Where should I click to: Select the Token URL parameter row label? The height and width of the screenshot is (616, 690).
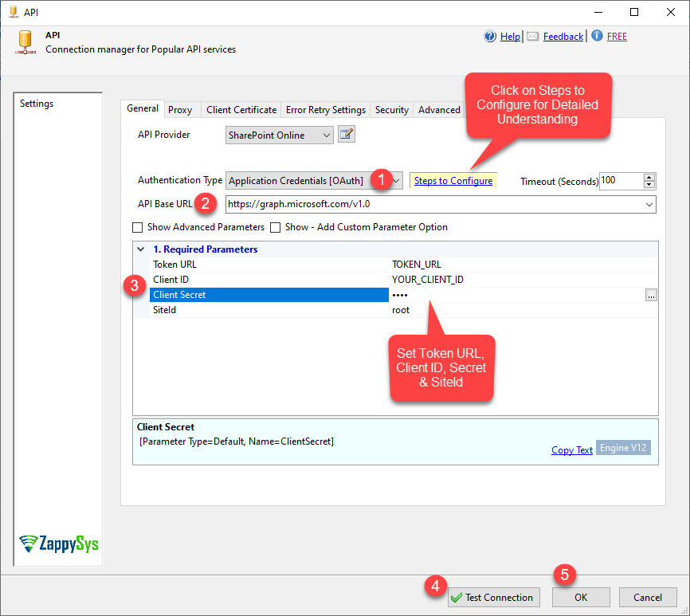click(x=269, y=265)
